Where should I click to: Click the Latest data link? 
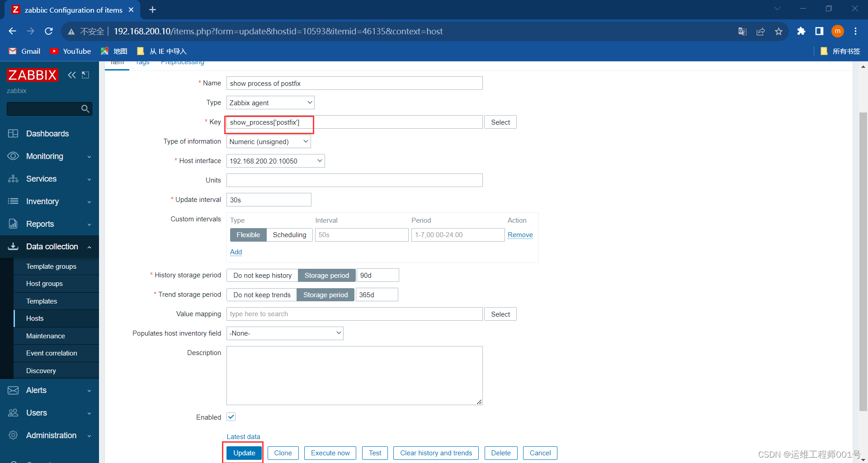pyautogui.click(x=243, y=437)
